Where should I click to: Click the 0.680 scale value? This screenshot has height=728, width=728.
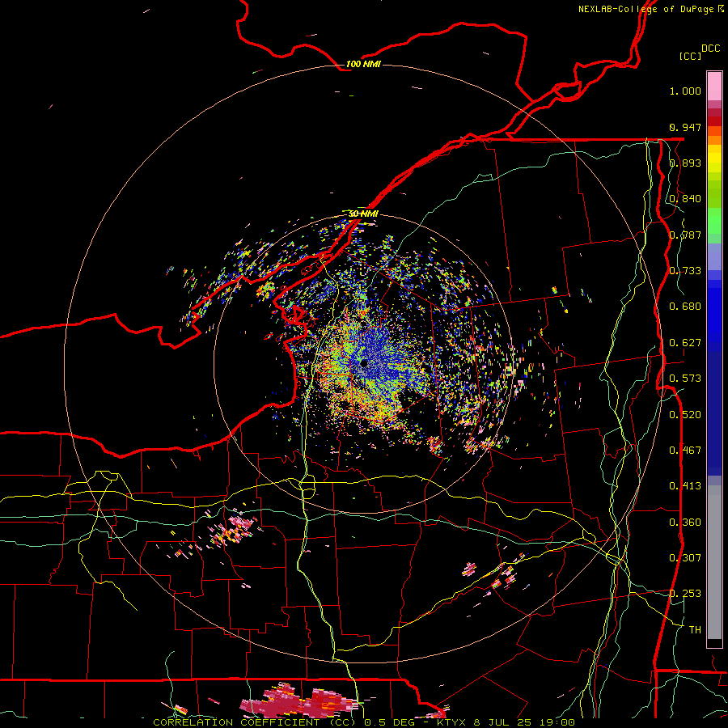click(685, 307)
